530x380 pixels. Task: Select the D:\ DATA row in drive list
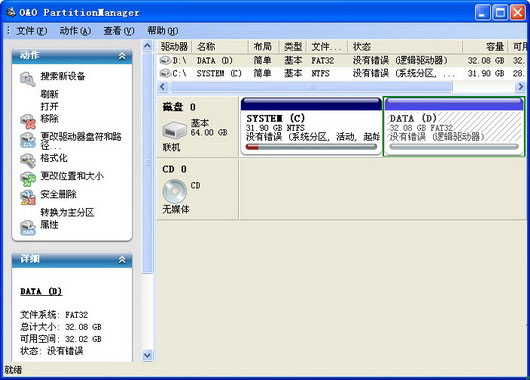pyautogui.click(x=342, y=61)
